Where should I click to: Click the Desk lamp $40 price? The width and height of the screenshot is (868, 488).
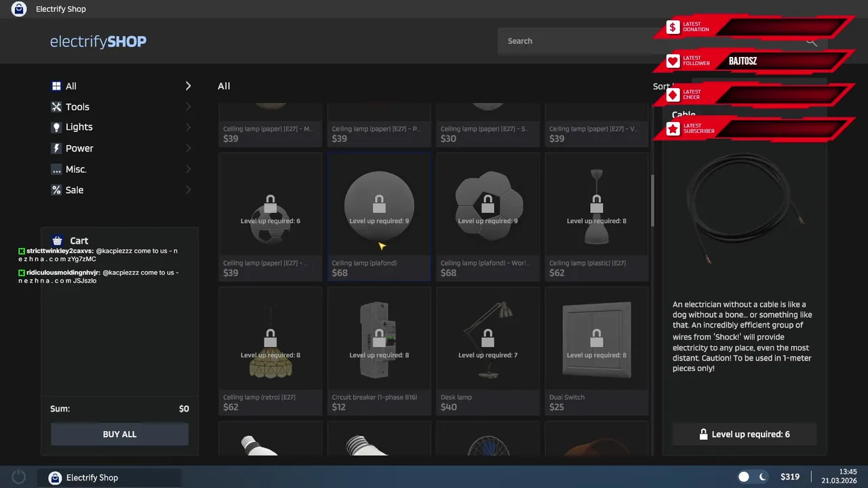click(449, 407)
